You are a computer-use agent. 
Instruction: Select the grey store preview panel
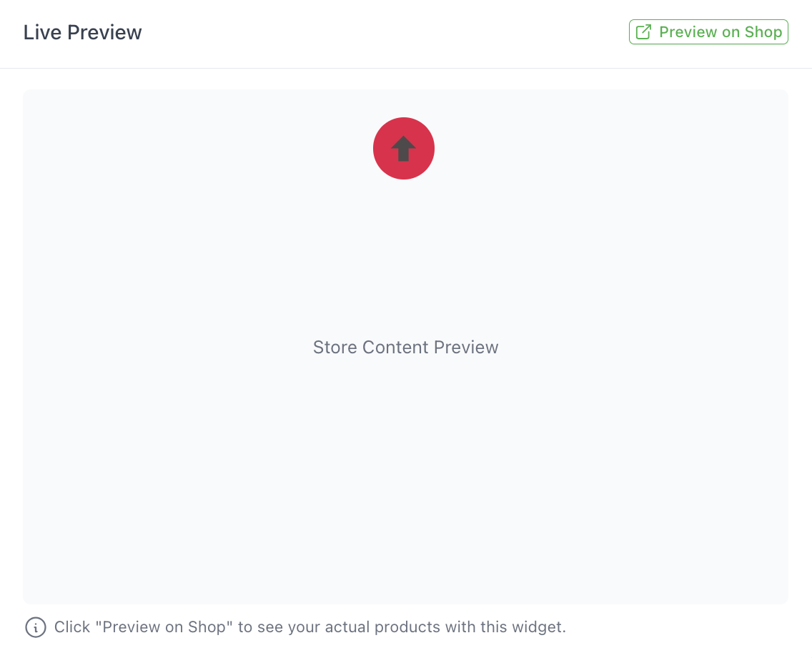pyautogui.click(x=405, y=465)
